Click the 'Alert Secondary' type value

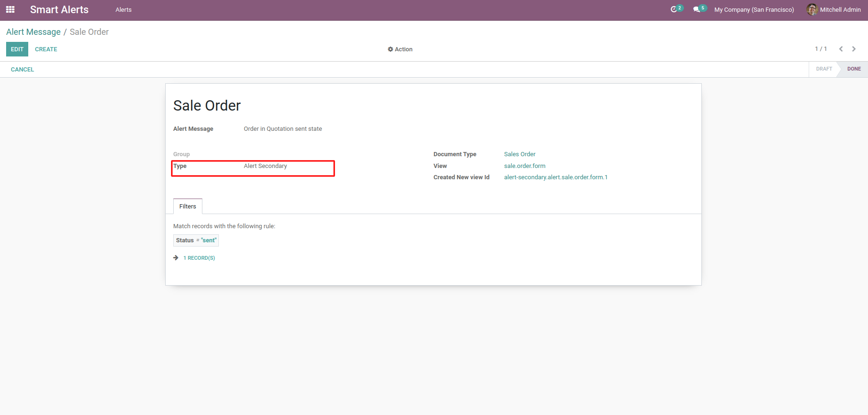click(x=265, y=166)
